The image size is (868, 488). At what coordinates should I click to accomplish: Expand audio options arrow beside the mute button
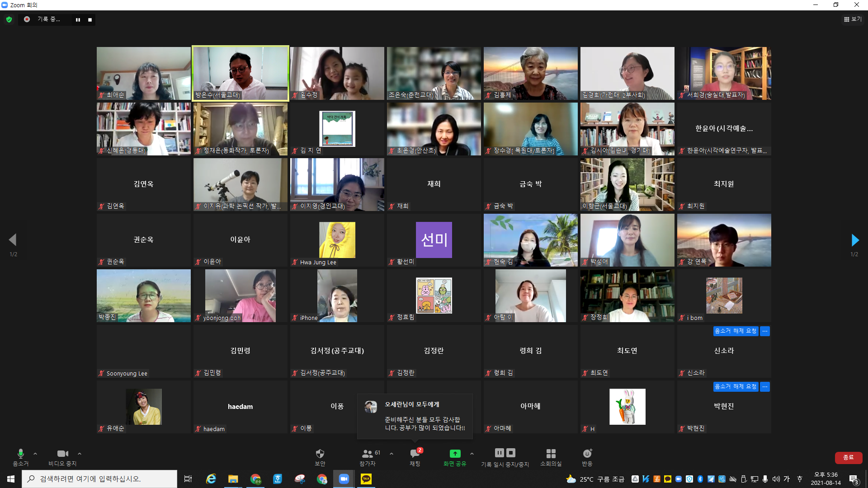pyautogui.click(x=35, y=454)
